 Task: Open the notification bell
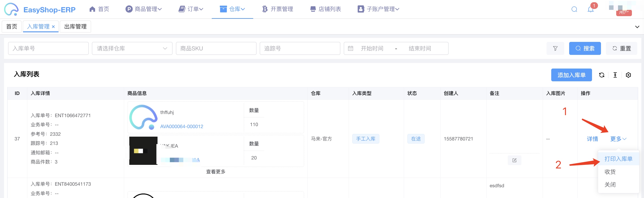[x=590, y=9]
